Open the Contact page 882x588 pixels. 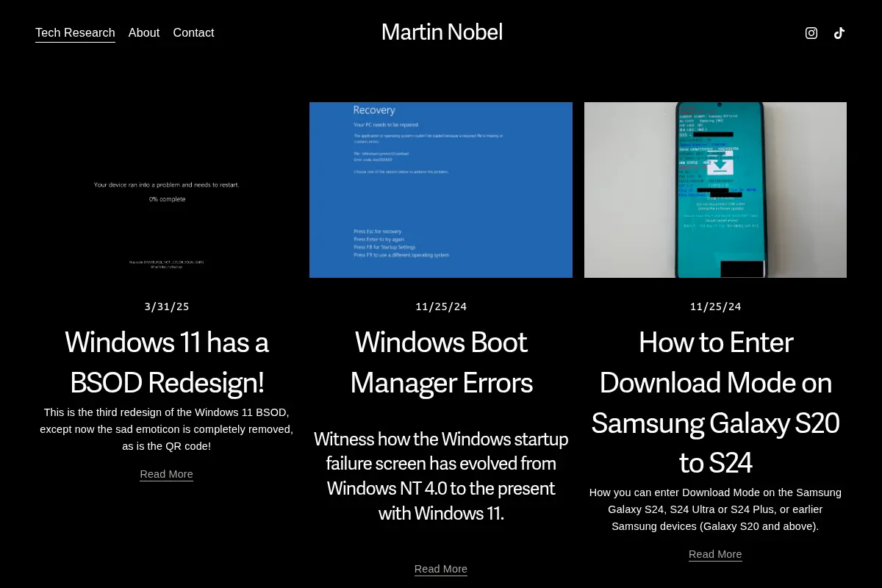193,33
